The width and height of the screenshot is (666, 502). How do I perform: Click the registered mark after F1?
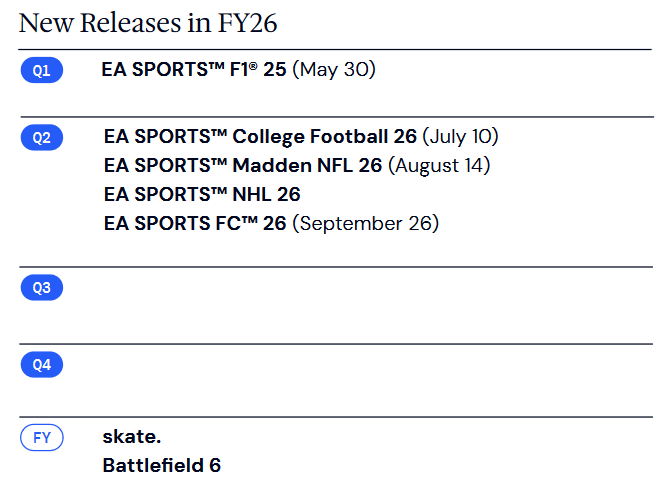[x=253, y=66]
